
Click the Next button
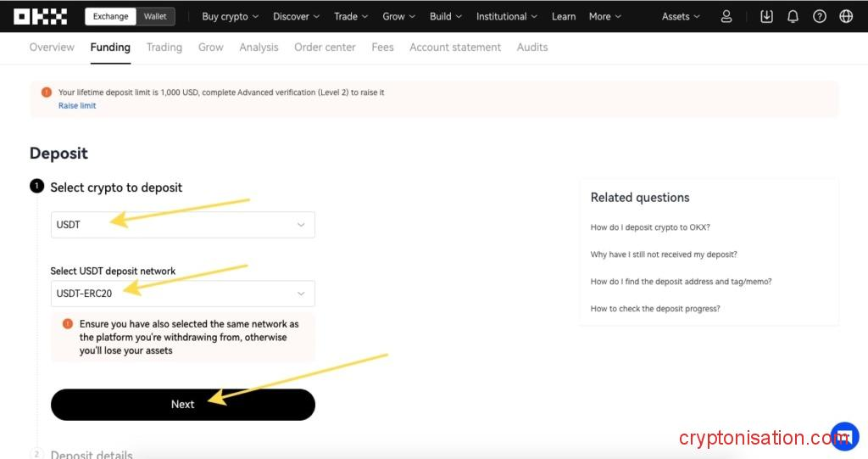(x=182, y=405)
